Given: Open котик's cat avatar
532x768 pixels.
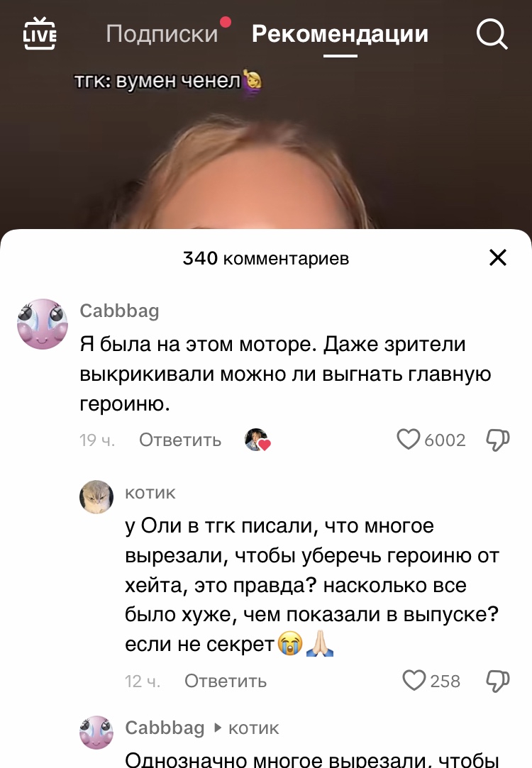Looking at the screenshot, I should pos(96,496).
